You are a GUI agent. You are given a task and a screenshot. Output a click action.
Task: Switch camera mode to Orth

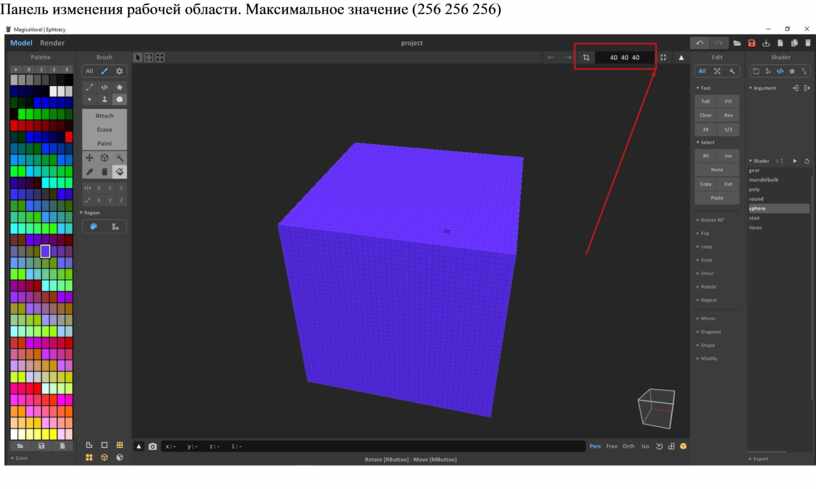click(x=628, y=446)
